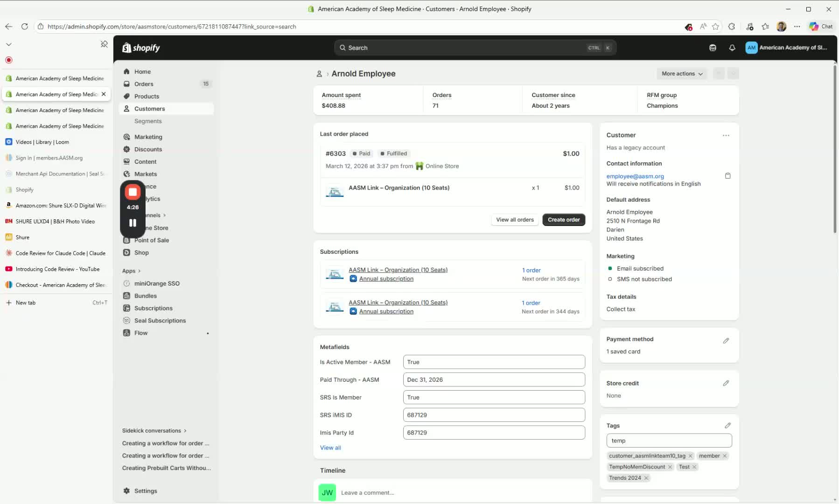Open the Sidekick assistant icon

[x=713, y=48]
